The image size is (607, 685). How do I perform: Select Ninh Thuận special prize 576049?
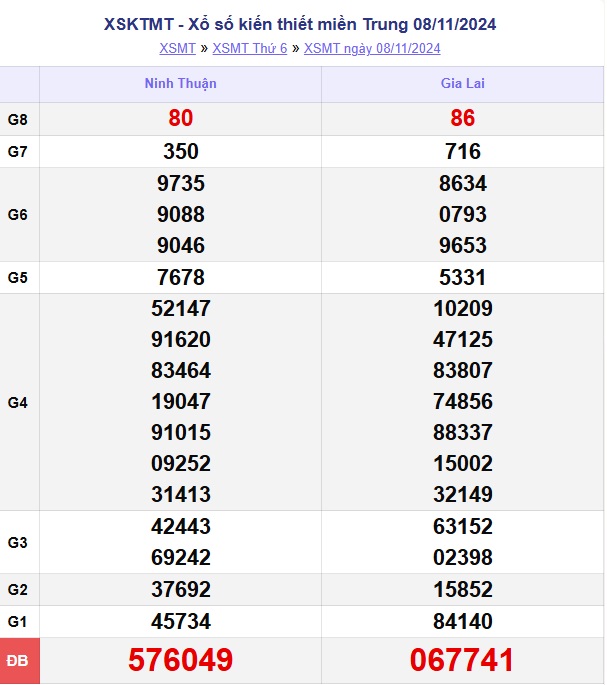[181, 660]
